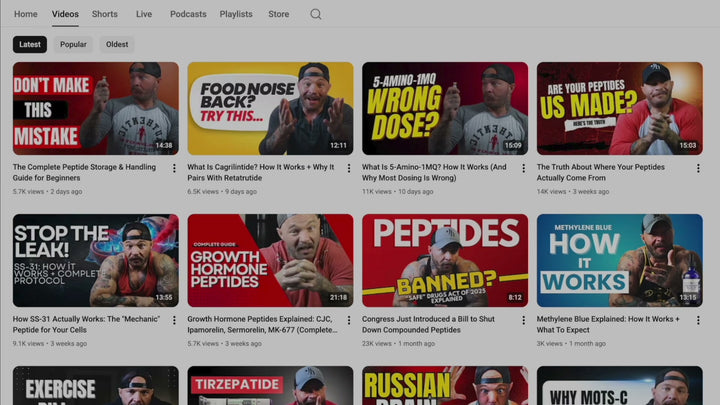Click '5.7K views • 2 days ago' text
This screenshot has height=405, width=720.
click(47, 191)
